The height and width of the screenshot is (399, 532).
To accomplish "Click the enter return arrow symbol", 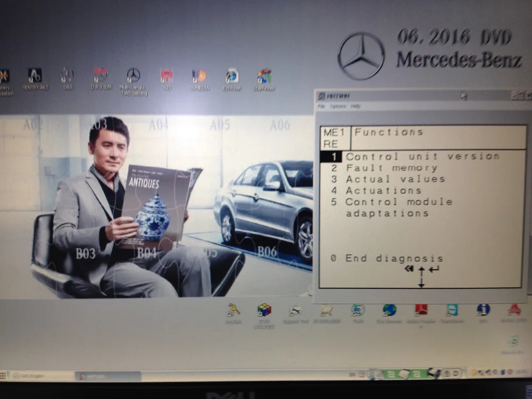I will tap(434, 269).
